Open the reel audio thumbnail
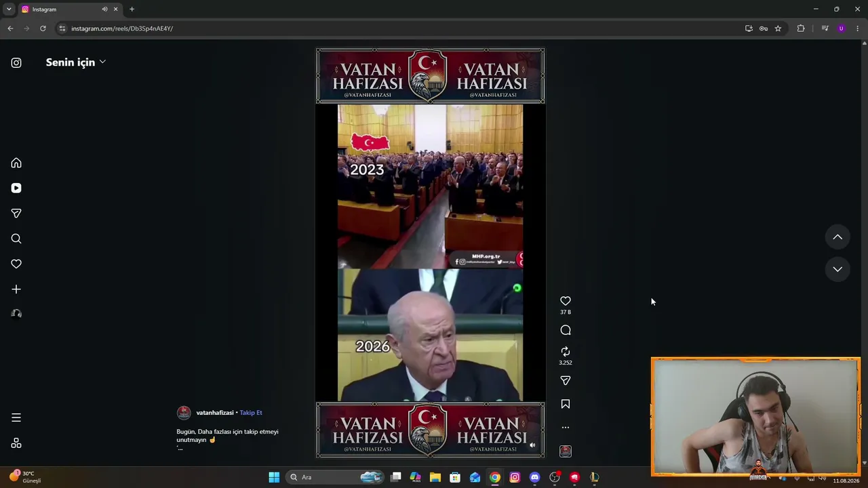Screen dimensions: 868x488 click(566, 451)
